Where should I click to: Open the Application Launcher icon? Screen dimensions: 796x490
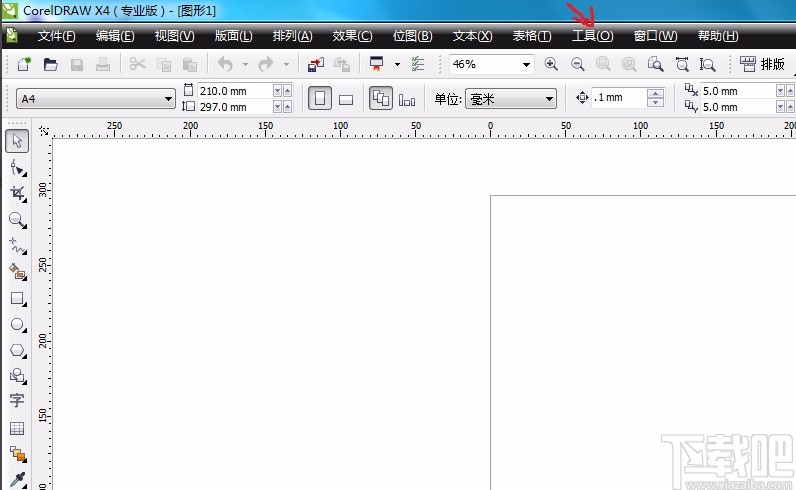(x=376, y=64)
